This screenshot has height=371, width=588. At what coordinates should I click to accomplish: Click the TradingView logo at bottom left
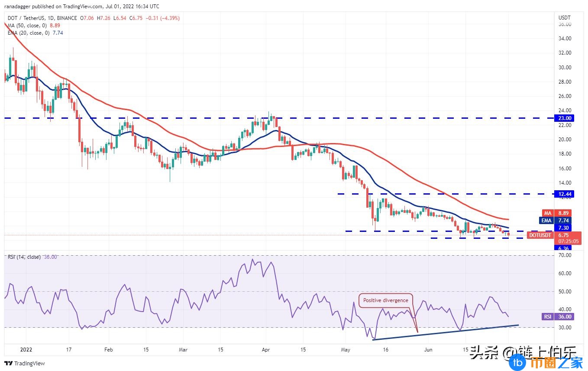click(x=25, y=363)
